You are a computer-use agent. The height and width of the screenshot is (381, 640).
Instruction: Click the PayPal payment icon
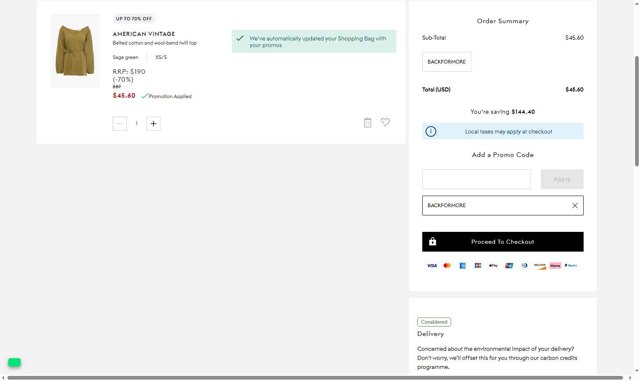point(571,265)
